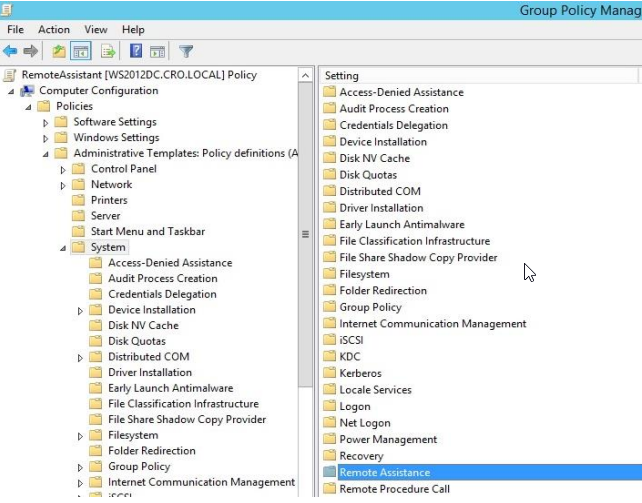Select Windows Settings in the tree
Screen dimensions: 642x503
tap(116, 138)
